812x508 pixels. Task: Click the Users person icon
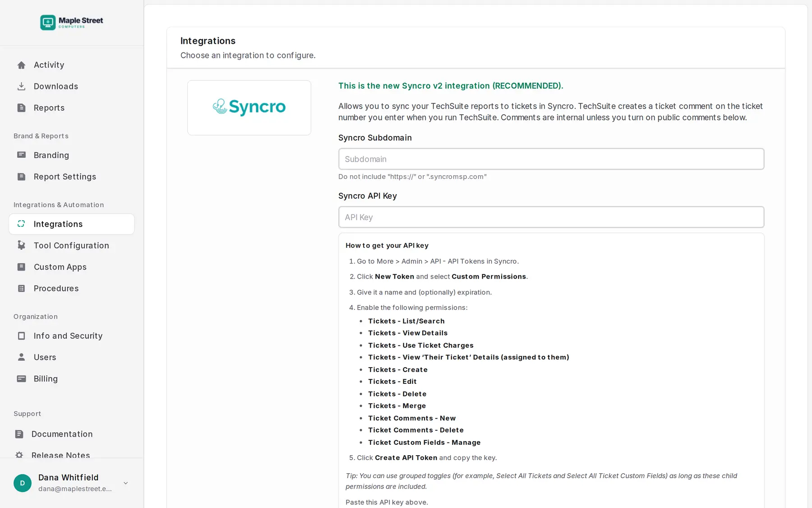click(x=21, y=357)
